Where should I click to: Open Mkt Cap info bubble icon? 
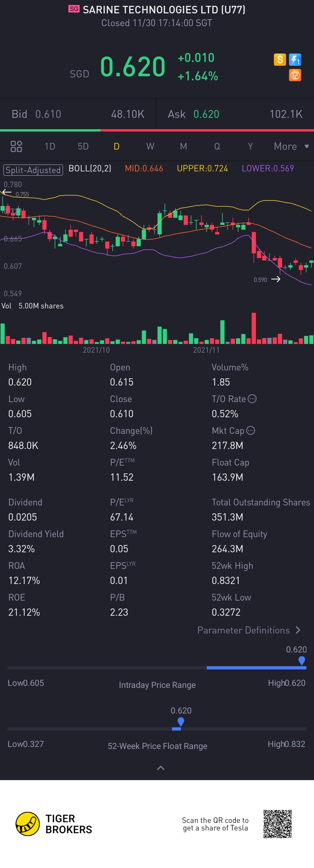point(251,430)
